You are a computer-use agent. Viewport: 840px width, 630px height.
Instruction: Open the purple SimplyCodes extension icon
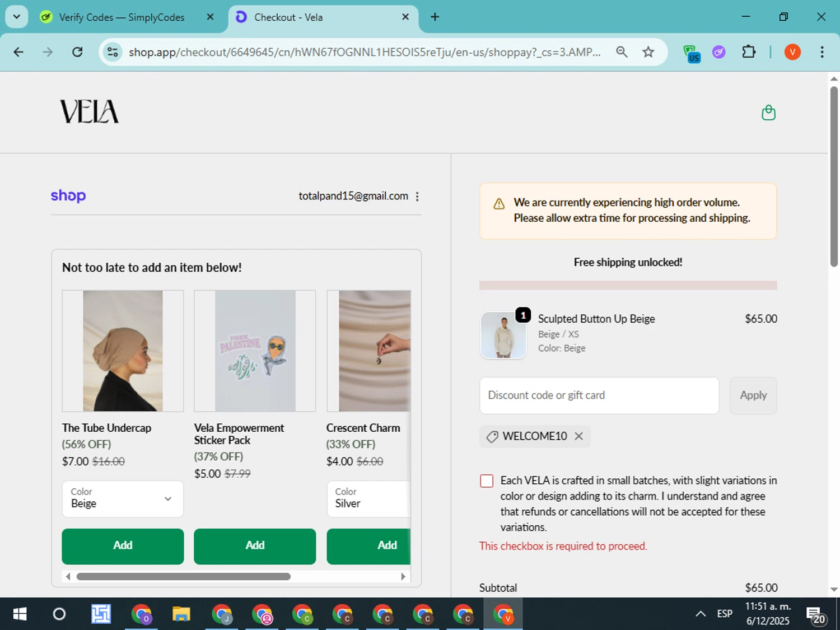pyautogui.click(x=719, y=52)
